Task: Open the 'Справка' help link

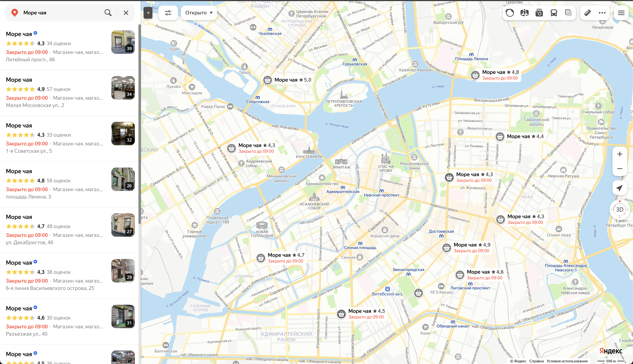Action: 536,361
